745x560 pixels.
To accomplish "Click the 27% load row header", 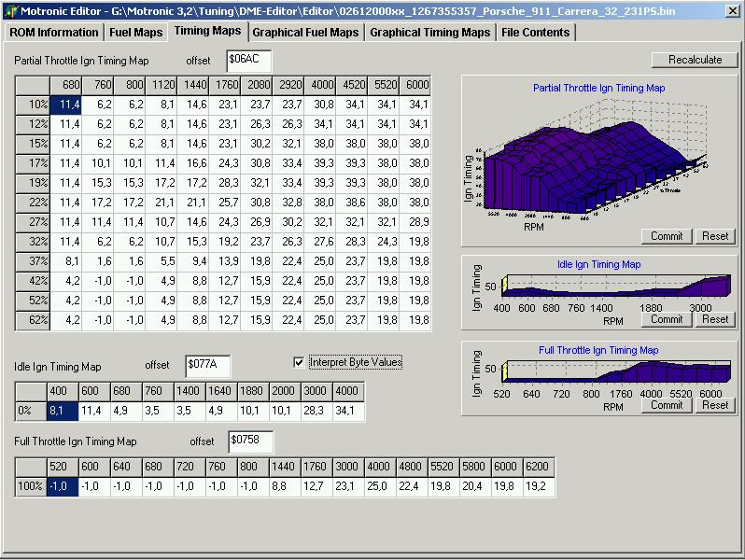I will (x=33, y=222).
